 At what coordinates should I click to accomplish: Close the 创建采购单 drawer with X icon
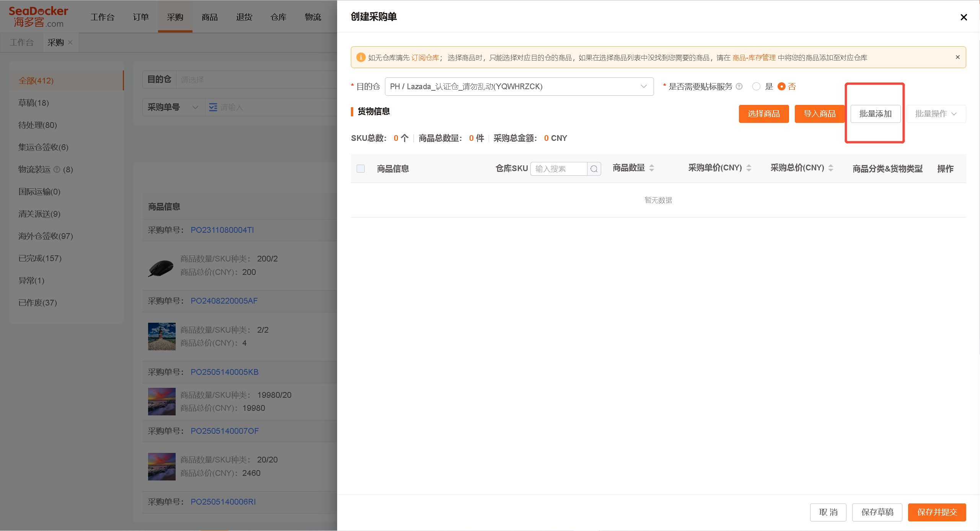964,17
